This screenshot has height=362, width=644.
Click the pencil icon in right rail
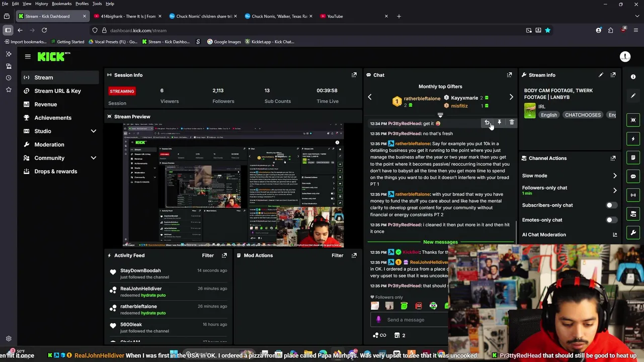pos(633,96)
